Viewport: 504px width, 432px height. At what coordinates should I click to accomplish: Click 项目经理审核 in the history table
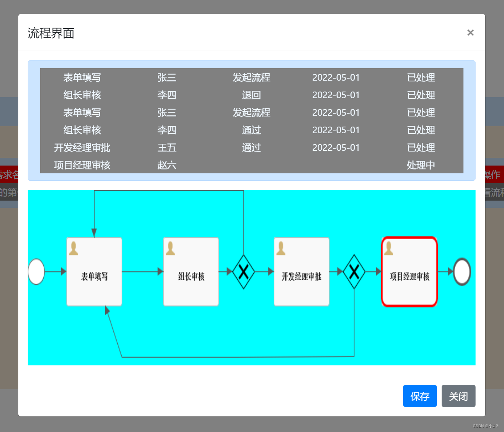[82, 165]
